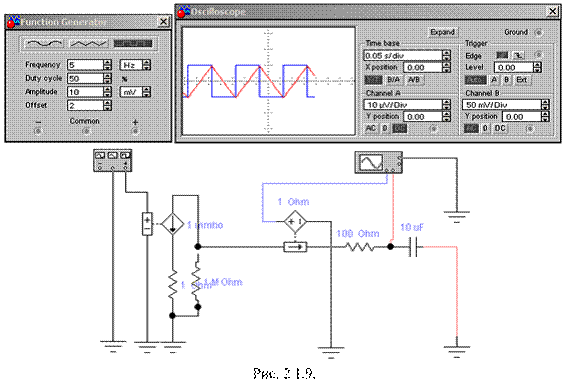Switch oscilloscope display mode to Y/T

[373, 80]
